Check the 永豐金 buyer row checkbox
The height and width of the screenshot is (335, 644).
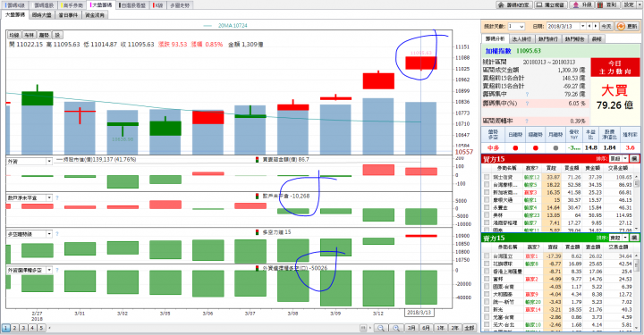pyautogui.click(x=487, y=207)
